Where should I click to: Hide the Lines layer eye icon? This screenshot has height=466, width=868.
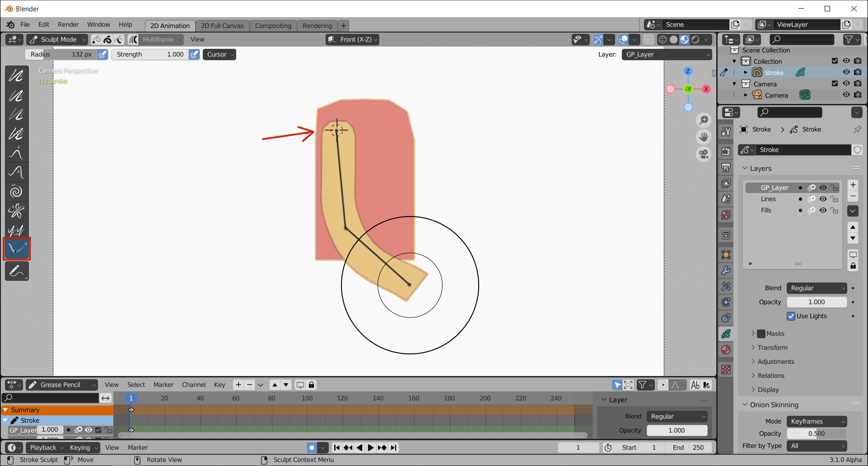click(x=823, y=199)
